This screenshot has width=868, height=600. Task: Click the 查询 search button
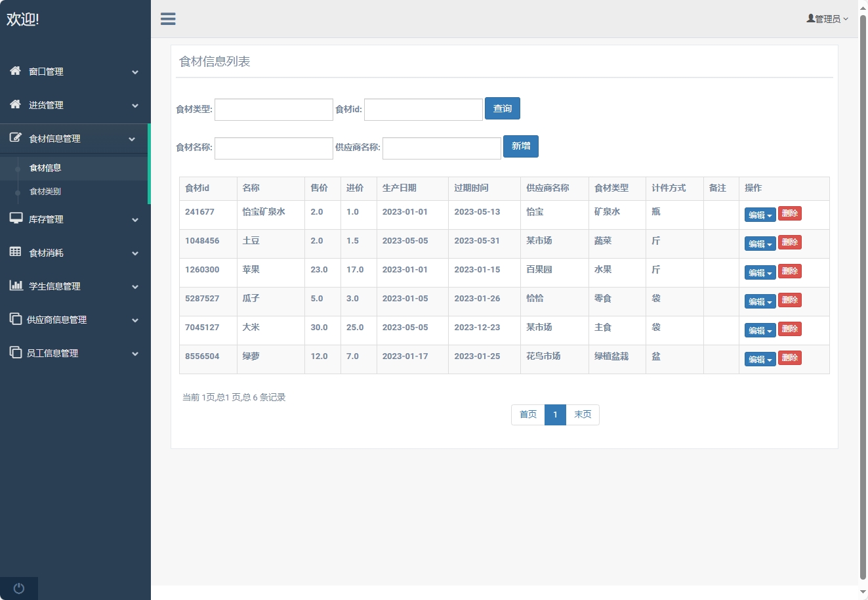pyautogui.click(x=502, y=109)
